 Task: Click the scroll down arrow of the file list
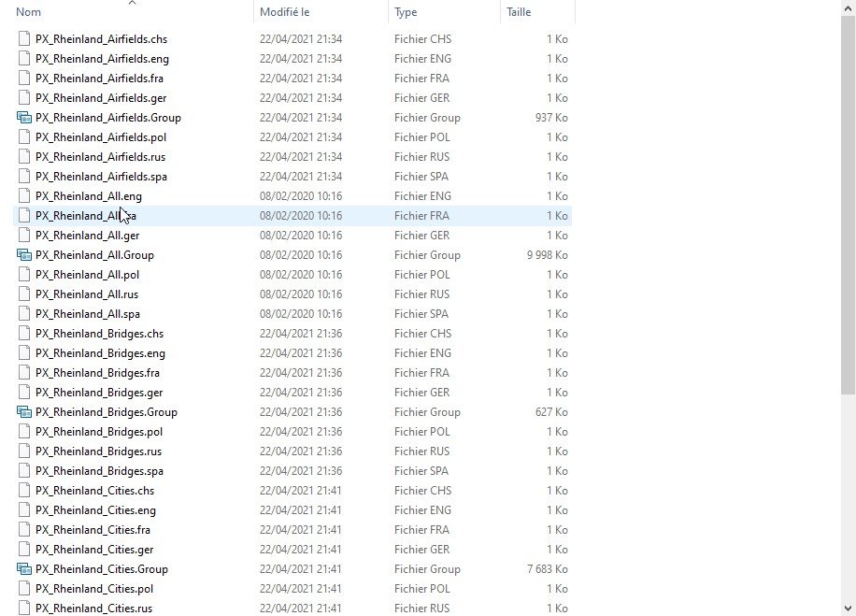[848, 608]
